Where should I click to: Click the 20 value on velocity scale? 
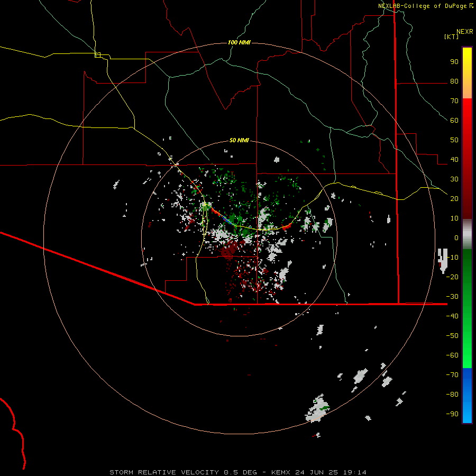[454, 199]
